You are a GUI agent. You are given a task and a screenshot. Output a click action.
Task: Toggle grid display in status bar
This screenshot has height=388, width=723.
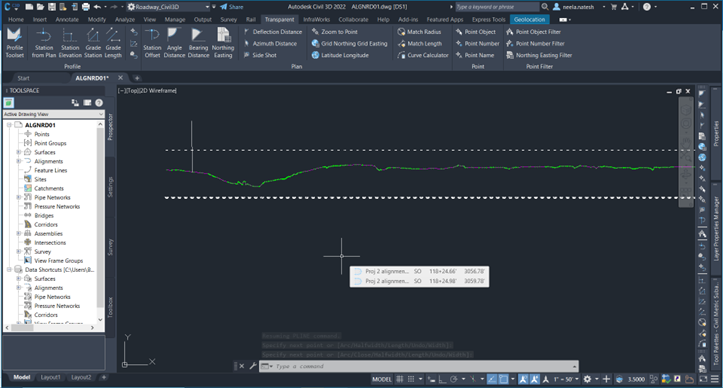point(400,379)
